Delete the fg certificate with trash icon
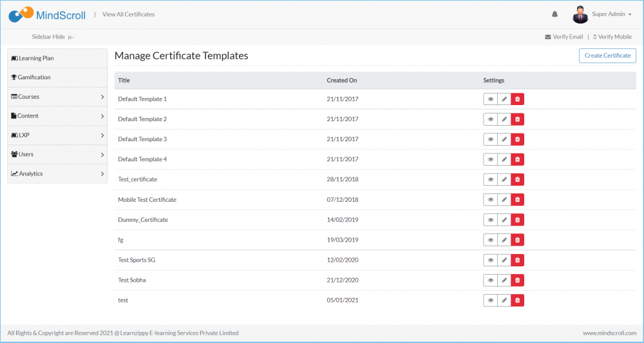644x343 pixels. (x=518, y=240)
